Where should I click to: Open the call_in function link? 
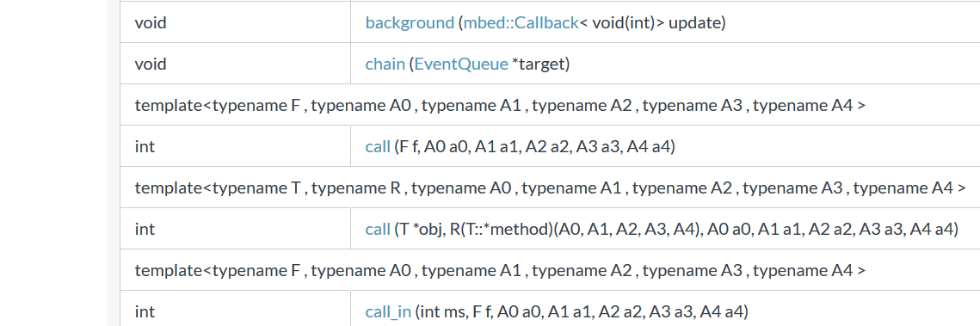pyautogui.click(x=388, y=311)
